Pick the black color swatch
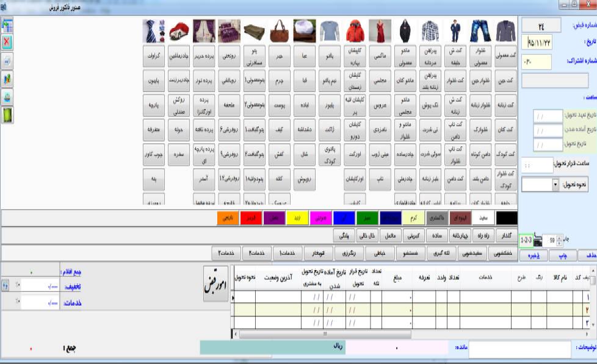Screen dimensions: 597x364 (x=506, y=218)
